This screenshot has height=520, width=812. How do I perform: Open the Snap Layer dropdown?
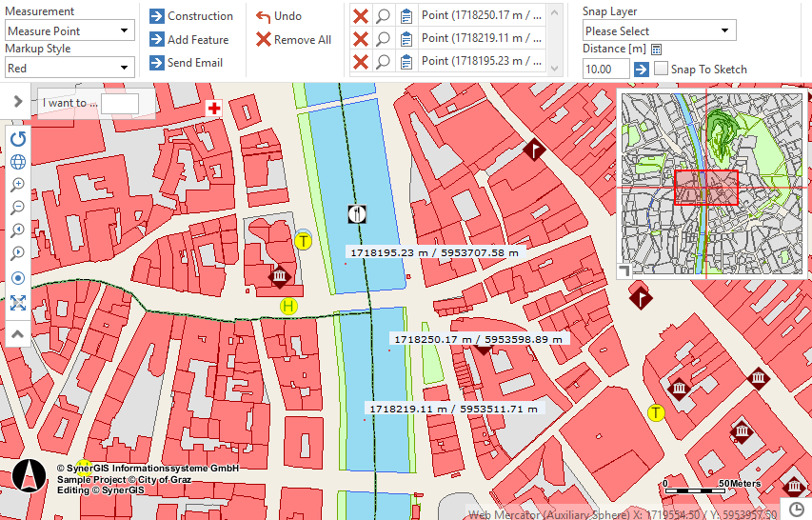[659, 31]
